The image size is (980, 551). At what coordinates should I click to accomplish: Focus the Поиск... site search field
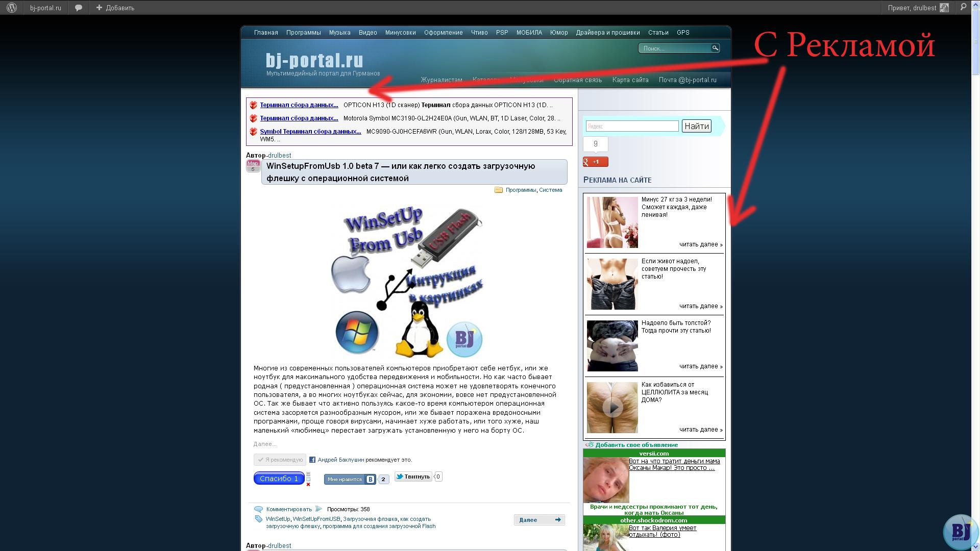(675, 48)
